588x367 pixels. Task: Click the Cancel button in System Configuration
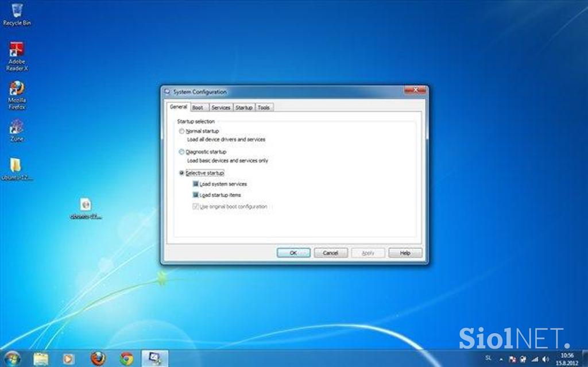click(x=330, y=253)
